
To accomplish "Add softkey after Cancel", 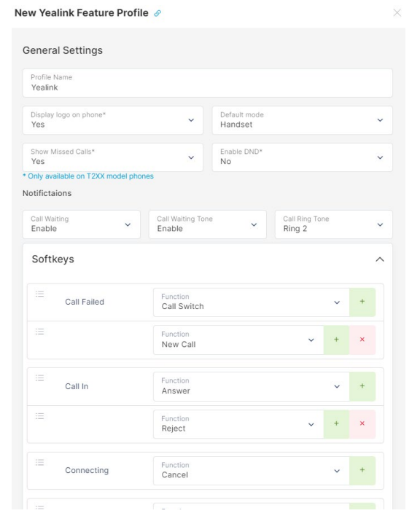I will tap(362, 471).
